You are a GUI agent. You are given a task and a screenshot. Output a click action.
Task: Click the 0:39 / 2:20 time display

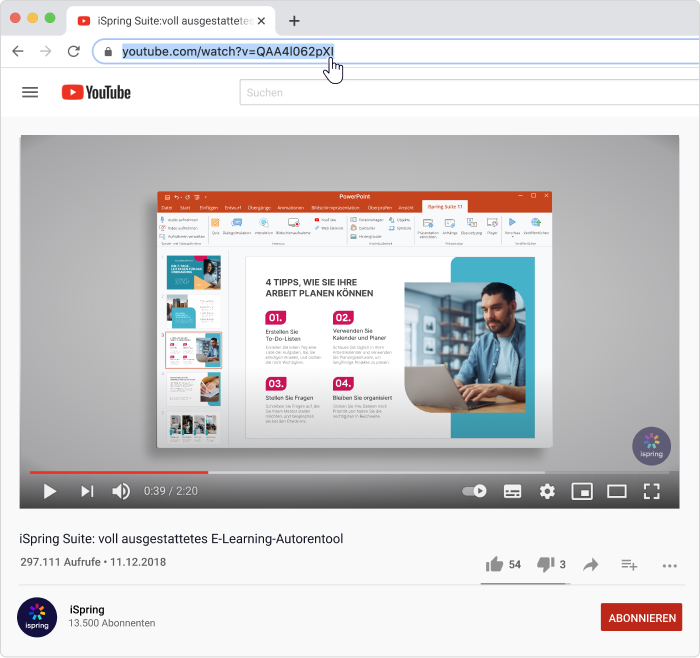[x=171, y=491]
